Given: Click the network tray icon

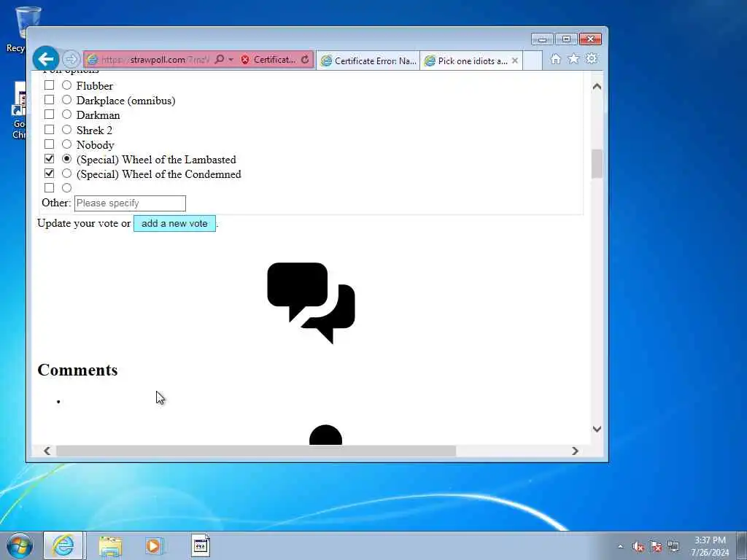Looking at the screenshot, I should [673, 547].
